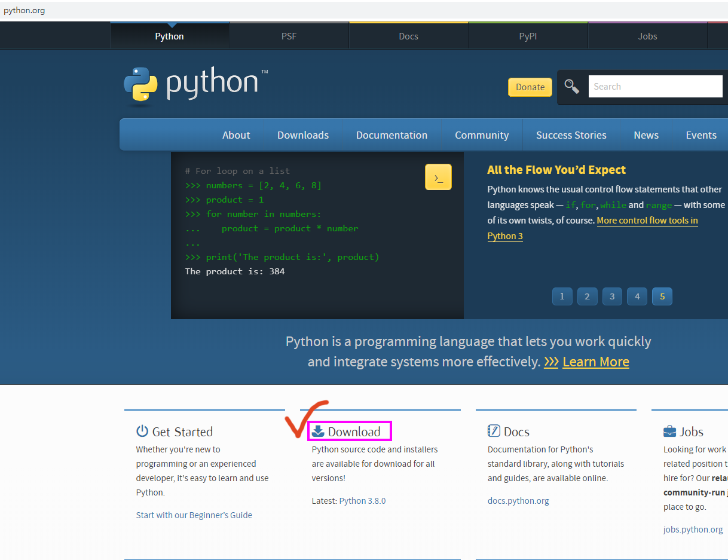The height and width of the screenshot is (560, 728).
Task: Switch to the Docs tab in the top bar
Action: click(x=409, y=36)
